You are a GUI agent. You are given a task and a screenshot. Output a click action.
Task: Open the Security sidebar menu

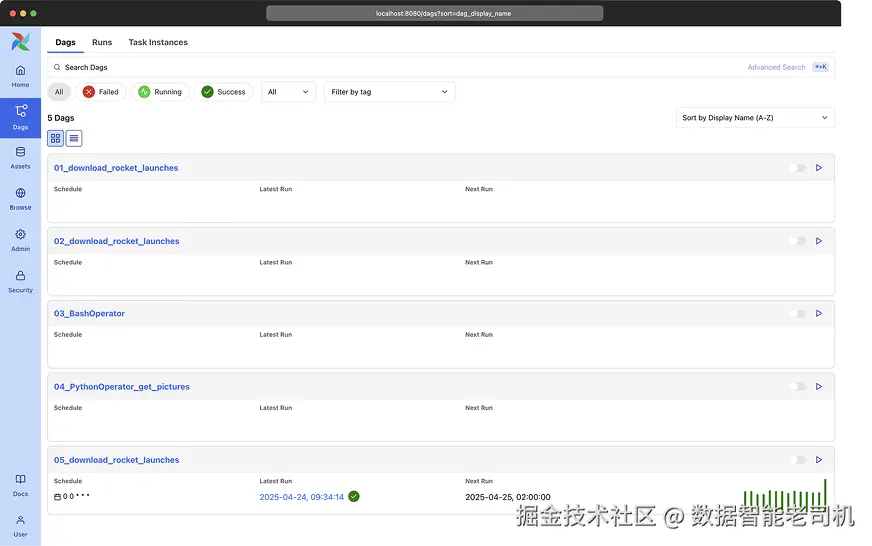coord(20,281)
